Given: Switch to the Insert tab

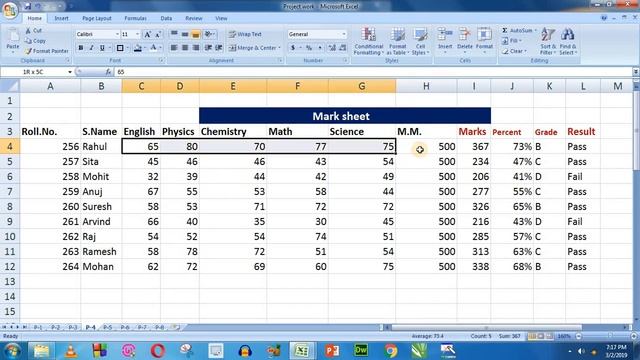Looking at the screenshot, I should 62,18.
